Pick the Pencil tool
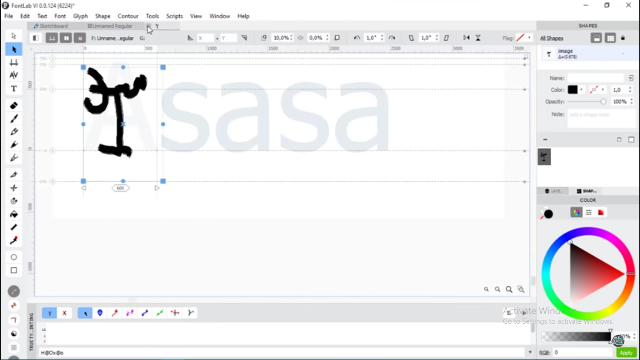The width and height of the screenshot is (640, 360). coord(13,132)
